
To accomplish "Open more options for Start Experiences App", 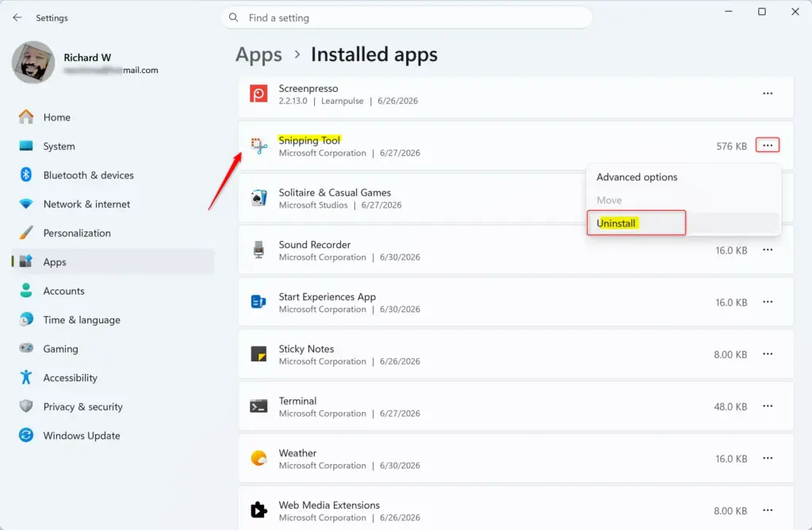I will [x=768, y=302].
